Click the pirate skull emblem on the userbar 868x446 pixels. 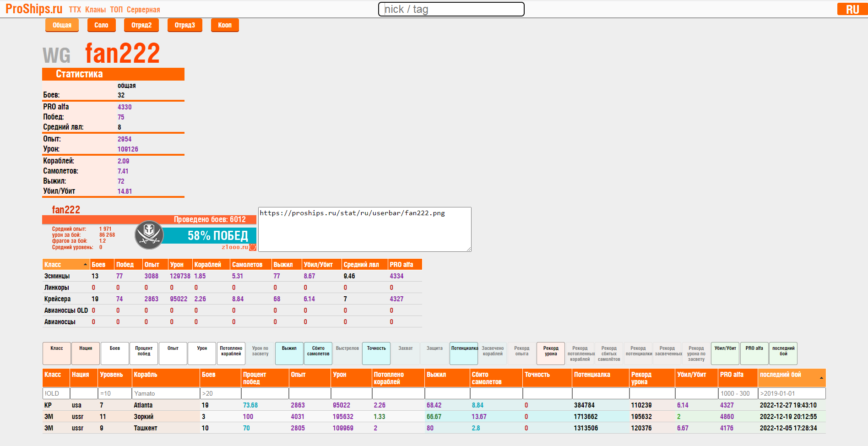149,235
